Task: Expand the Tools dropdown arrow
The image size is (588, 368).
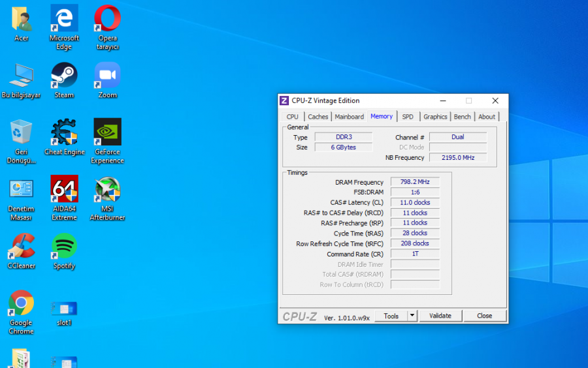Action: pyautogui.click(x=412, y=316)
